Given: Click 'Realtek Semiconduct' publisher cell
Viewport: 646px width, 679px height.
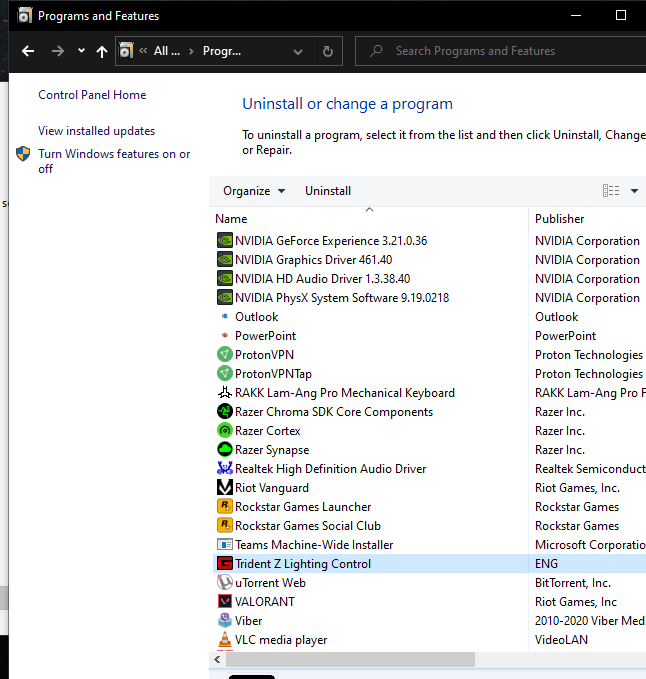Looking at the screenshot, I should pos(591,469).
